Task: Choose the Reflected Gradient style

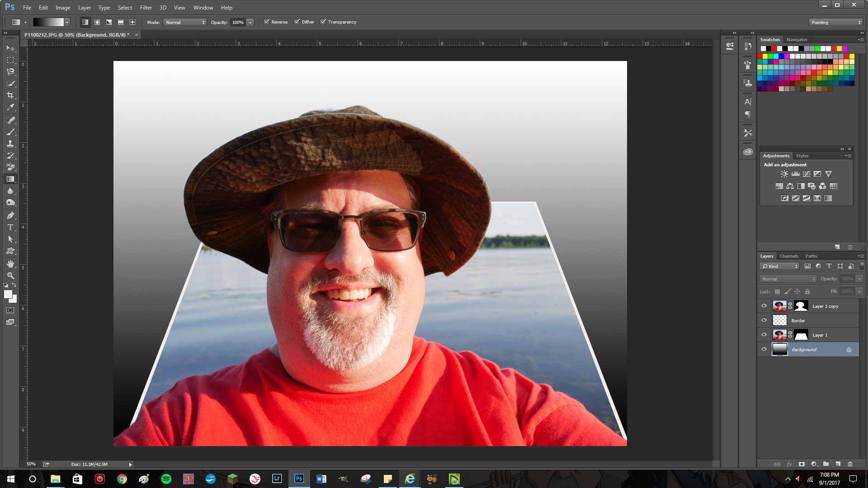Action: pos(121,22)
